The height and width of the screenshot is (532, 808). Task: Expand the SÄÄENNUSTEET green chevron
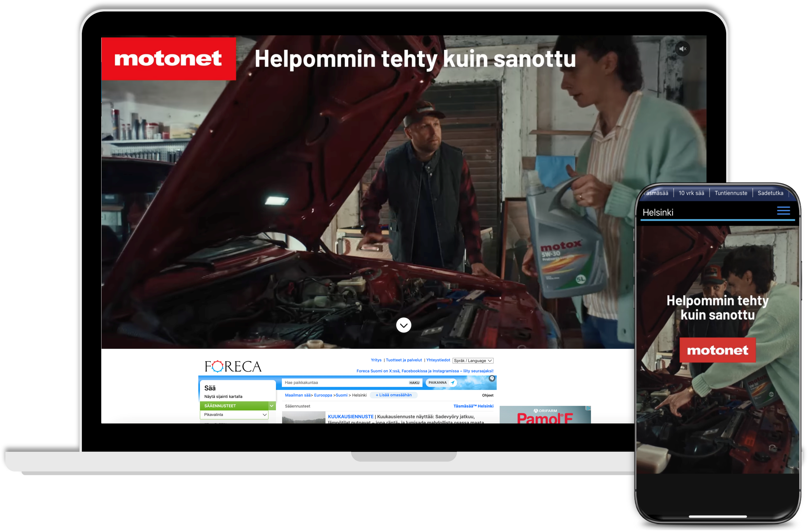click(x=271, y=406)
